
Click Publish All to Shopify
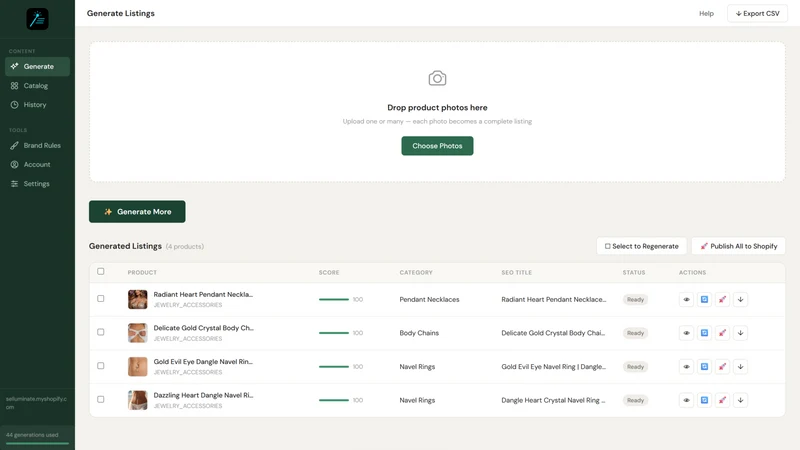click(738, 246)
